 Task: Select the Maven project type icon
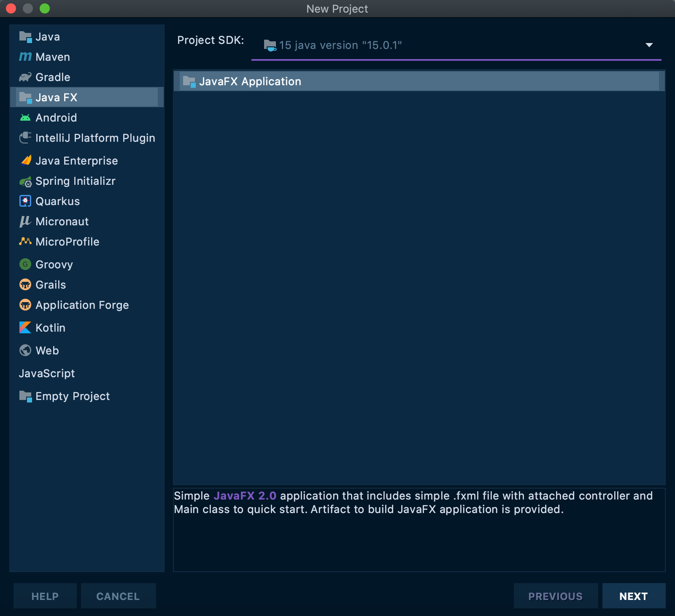click(x=25, y=57)
